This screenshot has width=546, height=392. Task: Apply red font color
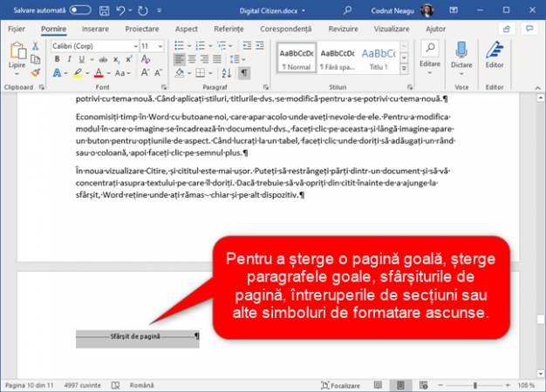tap(99, 73)
